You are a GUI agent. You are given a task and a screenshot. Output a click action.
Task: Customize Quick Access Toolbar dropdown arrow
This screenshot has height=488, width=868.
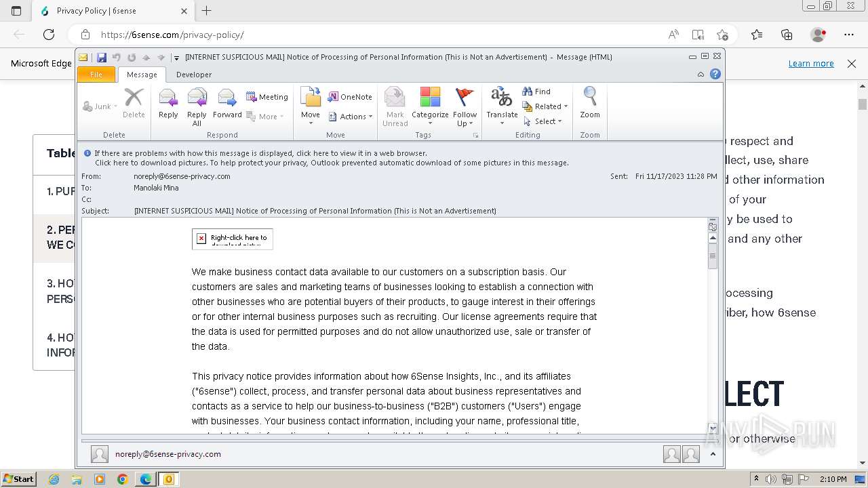coord(176,58)
